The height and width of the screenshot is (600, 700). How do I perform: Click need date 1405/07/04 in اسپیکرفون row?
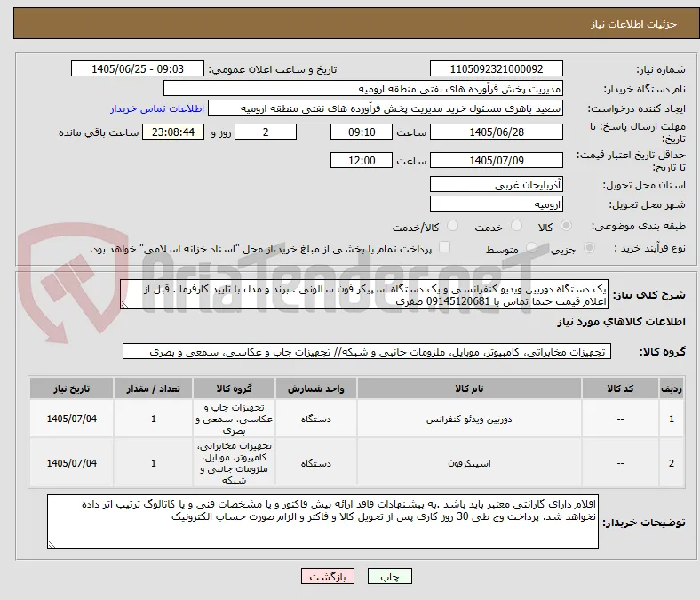click(x=71, y=463)
